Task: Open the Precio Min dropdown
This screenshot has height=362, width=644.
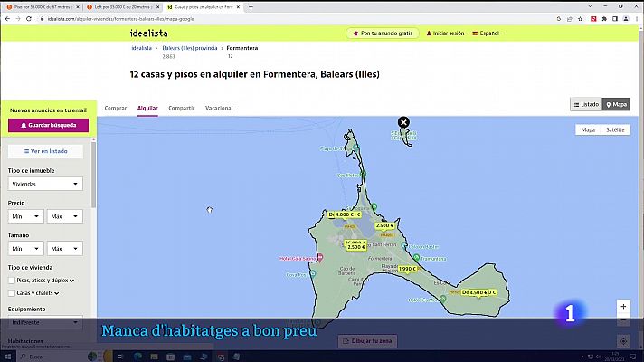Action: pos(25,216)
